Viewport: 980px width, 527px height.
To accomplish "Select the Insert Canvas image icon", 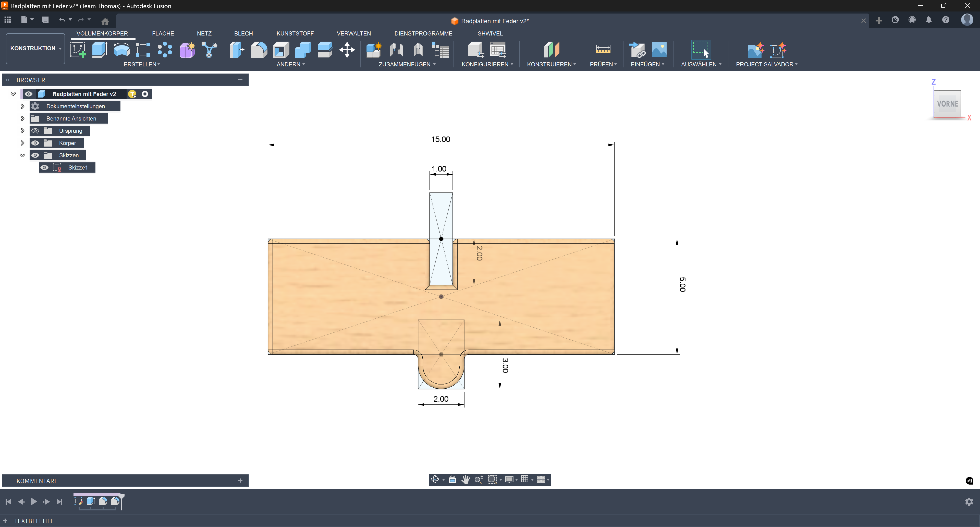I will point(659,50).
